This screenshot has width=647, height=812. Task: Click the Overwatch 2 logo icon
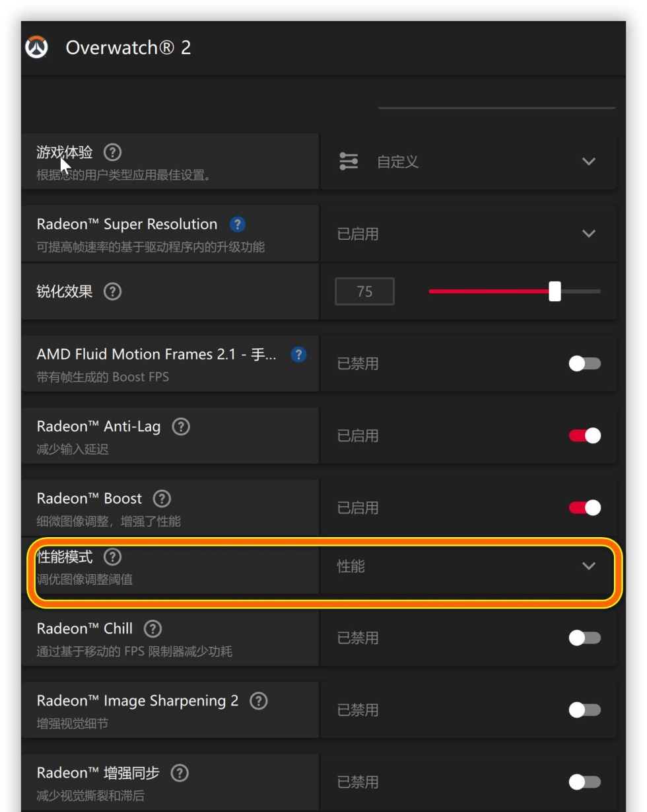(36, 48)
